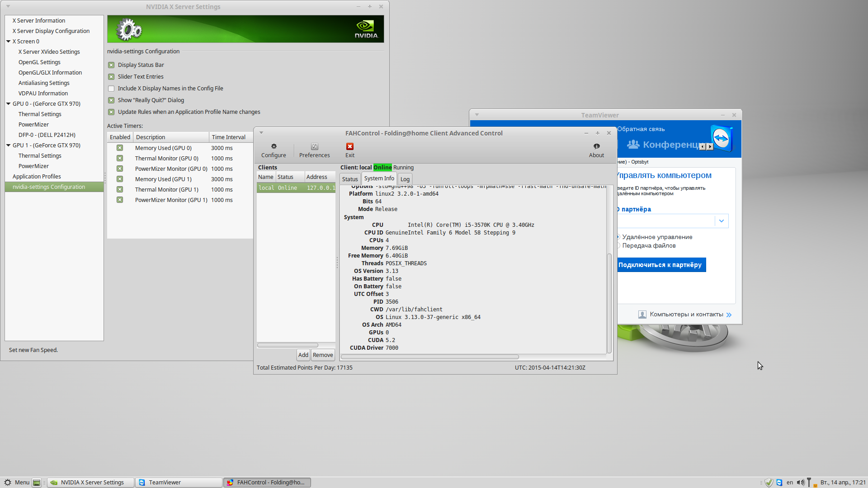Open FAHControl Configure gear icon

point(274,146)
